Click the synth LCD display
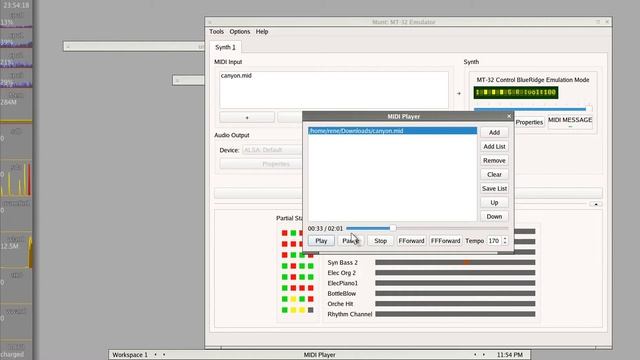Image resolution: width=640 pixels, height=360 pixels. [x=516, y=92]
